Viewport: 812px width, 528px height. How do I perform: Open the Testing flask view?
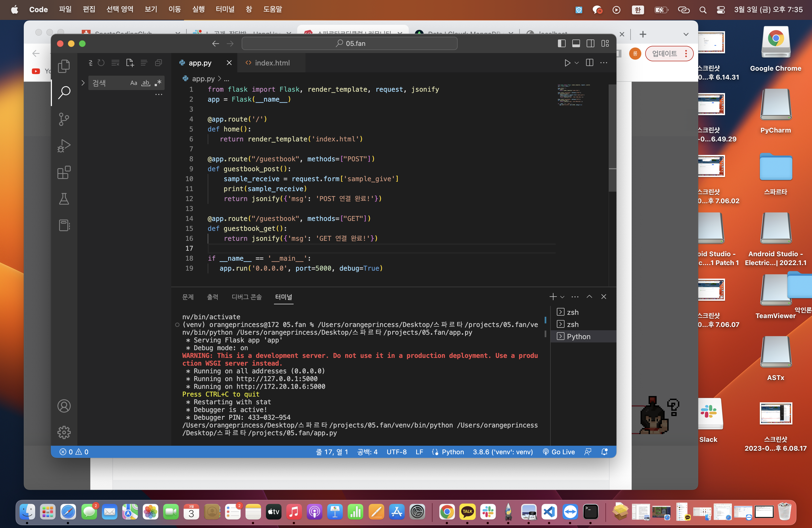(x=64, y=199)
